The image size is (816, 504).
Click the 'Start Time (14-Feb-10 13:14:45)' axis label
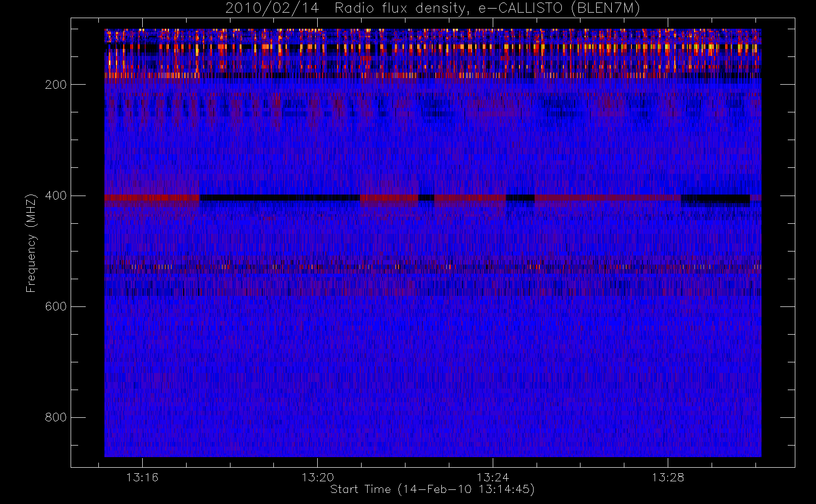[432, 489]
